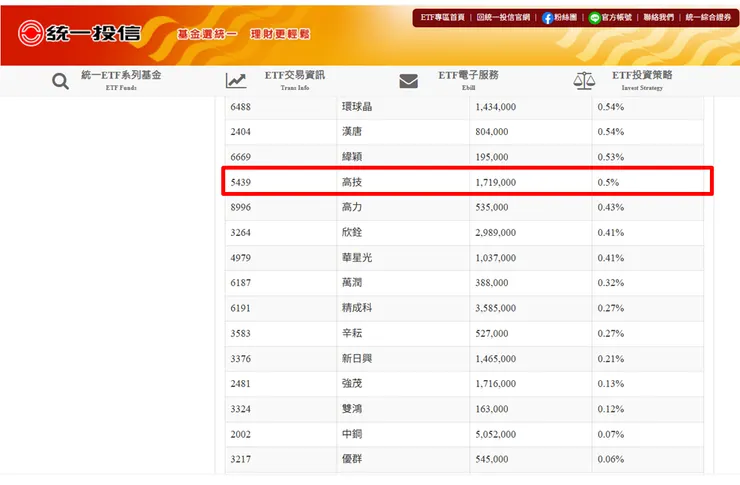Image resolution: width=740 pixels, height=485 pixels.
Task: Select stock name 辛耘
Action: pyautogui.click(x=352, y=334)
